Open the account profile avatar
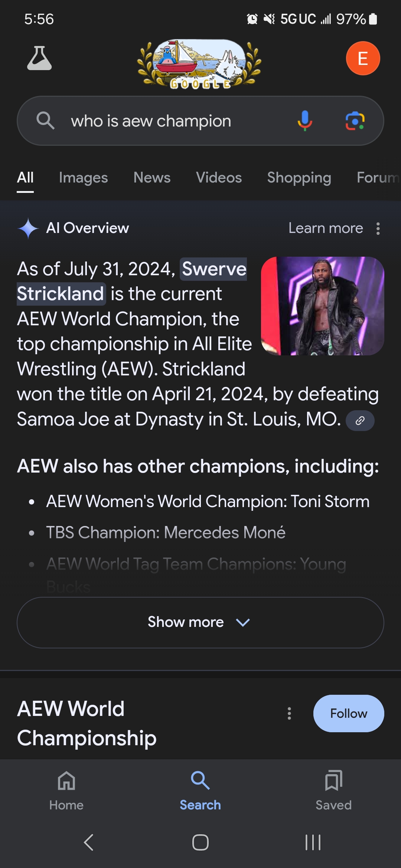 pos(363,59)
